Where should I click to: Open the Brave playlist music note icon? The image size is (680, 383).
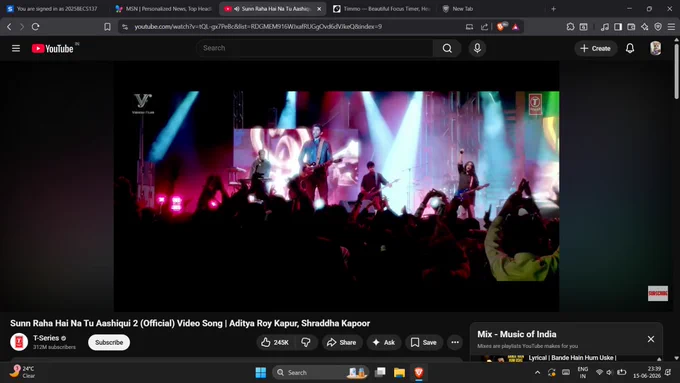point(605,27)
